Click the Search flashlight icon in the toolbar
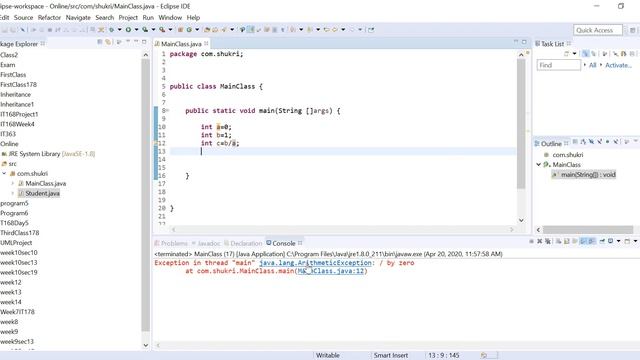The width and height of the screenshot is (640, 360). [x=224, y=29]
